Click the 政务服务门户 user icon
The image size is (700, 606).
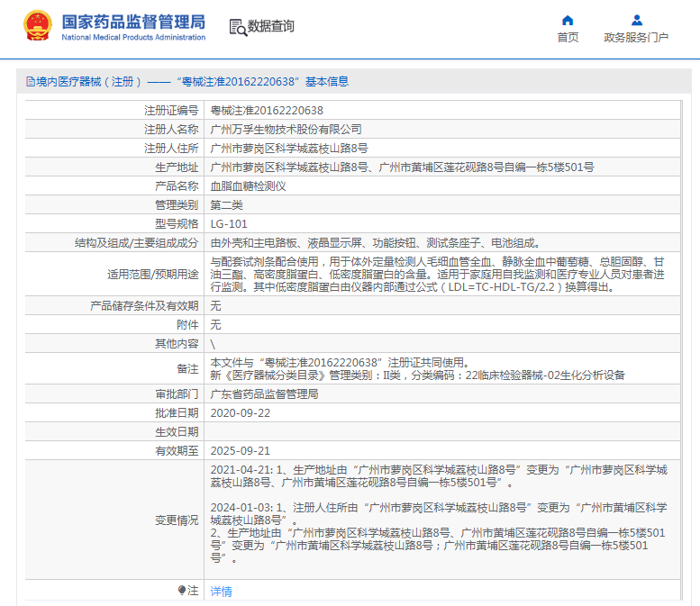pos(637,20)
